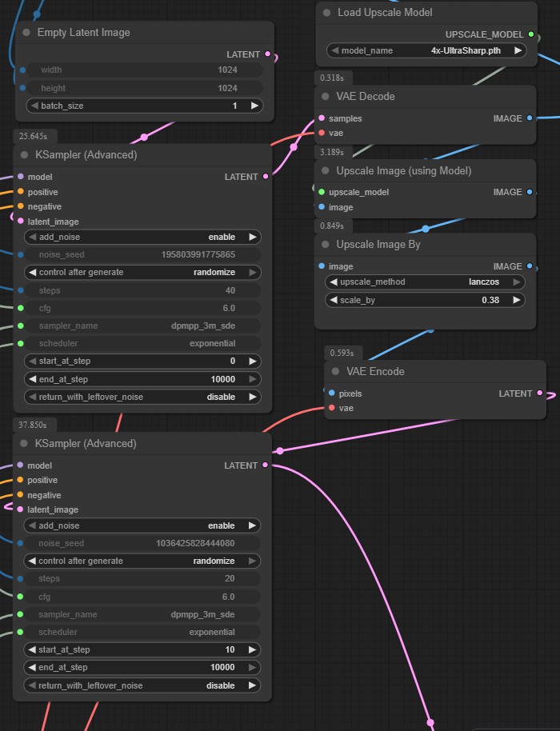
Task: Increase batch_size with the right arrow
Action: pyautogui.click(x=254, y=106)
